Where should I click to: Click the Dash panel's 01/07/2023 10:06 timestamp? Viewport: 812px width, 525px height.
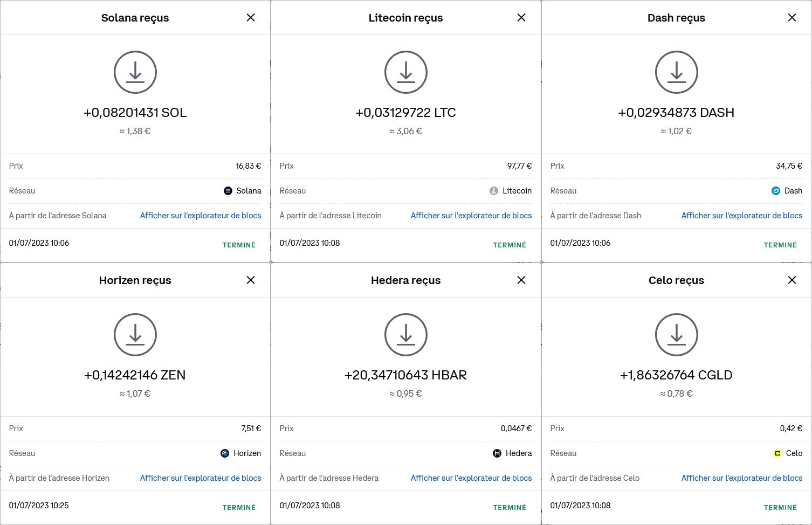point(580,243)
